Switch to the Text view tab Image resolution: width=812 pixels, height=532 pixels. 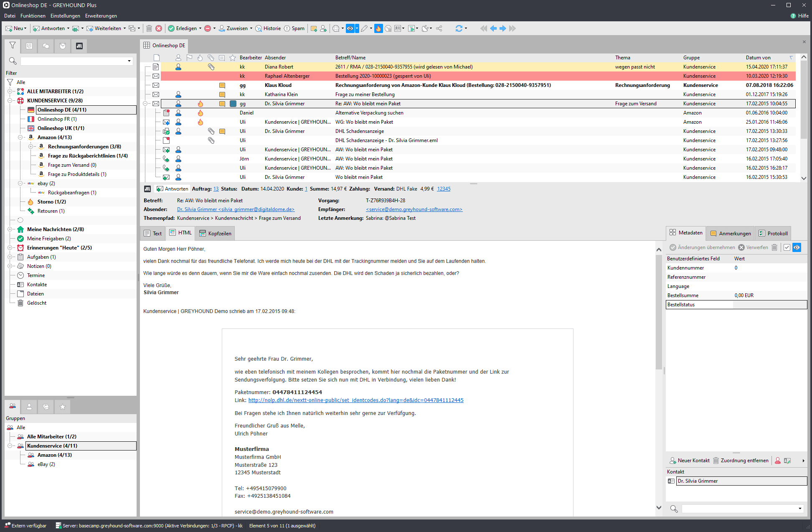coord(153,234)
